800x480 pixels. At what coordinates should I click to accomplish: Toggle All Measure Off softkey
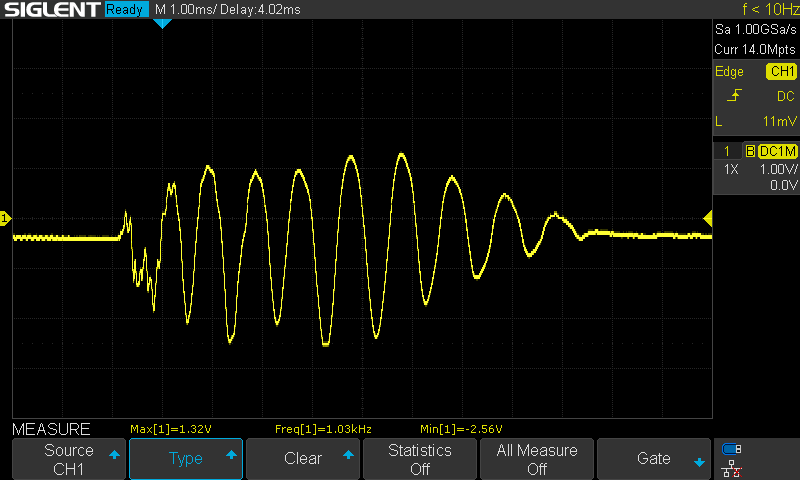[537, 459]
